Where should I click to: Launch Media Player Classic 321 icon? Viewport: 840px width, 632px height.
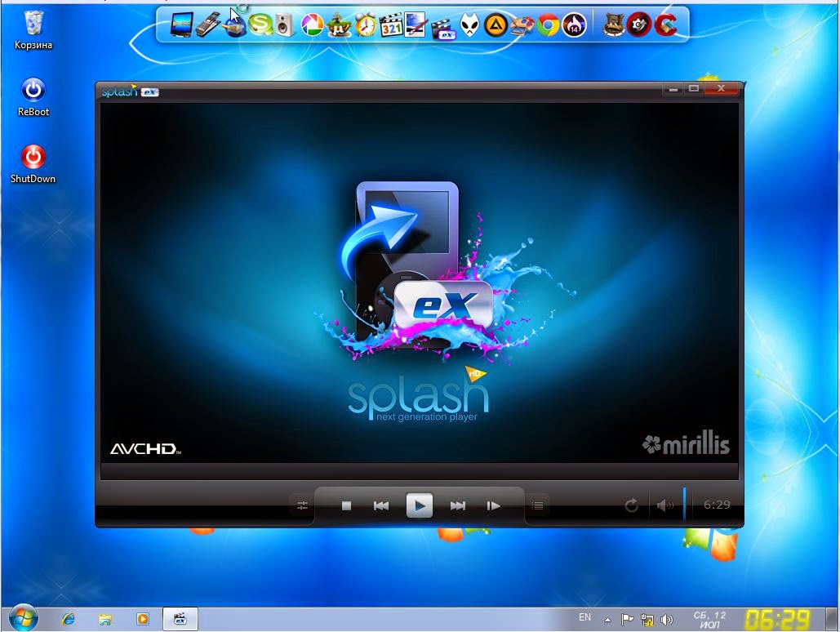point(391,24)
